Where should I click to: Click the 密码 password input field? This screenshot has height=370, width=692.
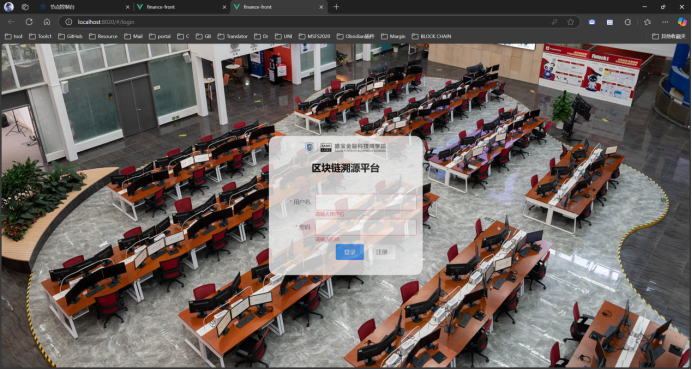click(366, 227)
